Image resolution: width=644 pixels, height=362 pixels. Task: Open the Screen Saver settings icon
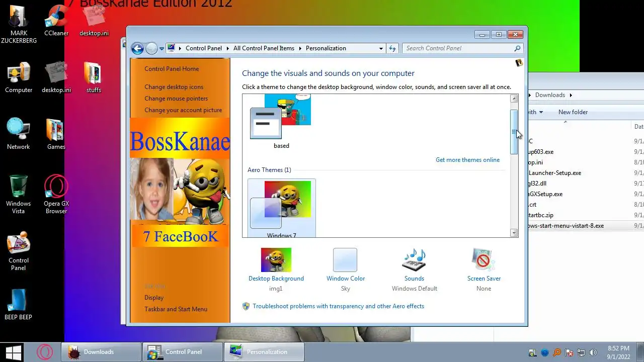pyautogui.click(x=484, y=260)
